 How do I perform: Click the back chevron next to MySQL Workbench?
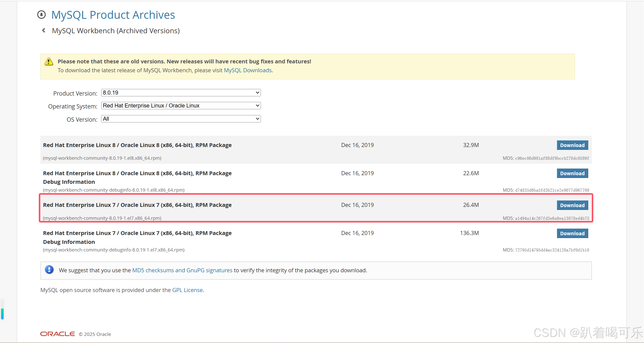pos(44,30)
